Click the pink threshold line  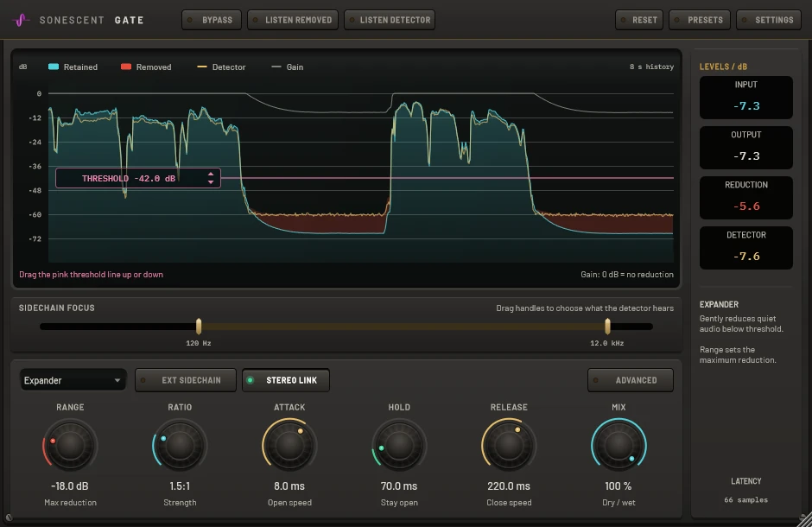pos(447,178)
